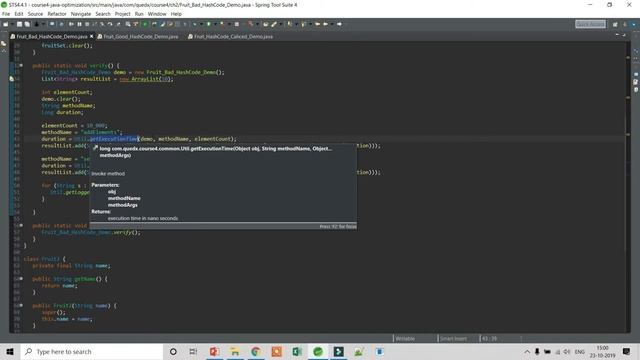
Task: Click the Quick Access search field
Action: (590, 24)
